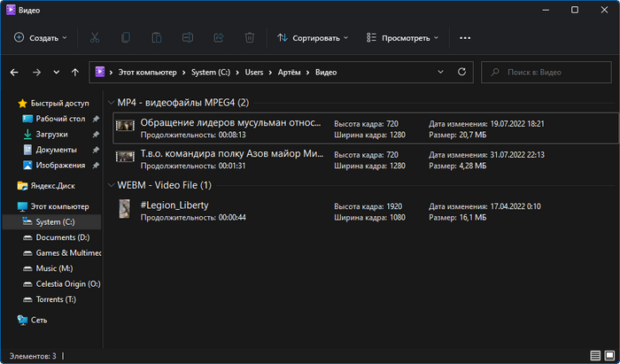The image size is (620, 364).
Task: Open the Сортировать dropdown
Action: coord(313,38)
